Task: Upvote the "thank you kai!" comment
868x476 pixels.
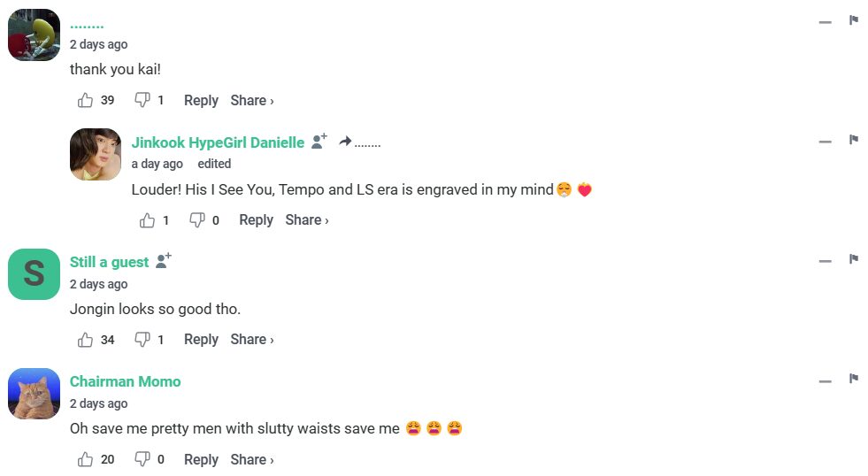Action: (86, 101)
